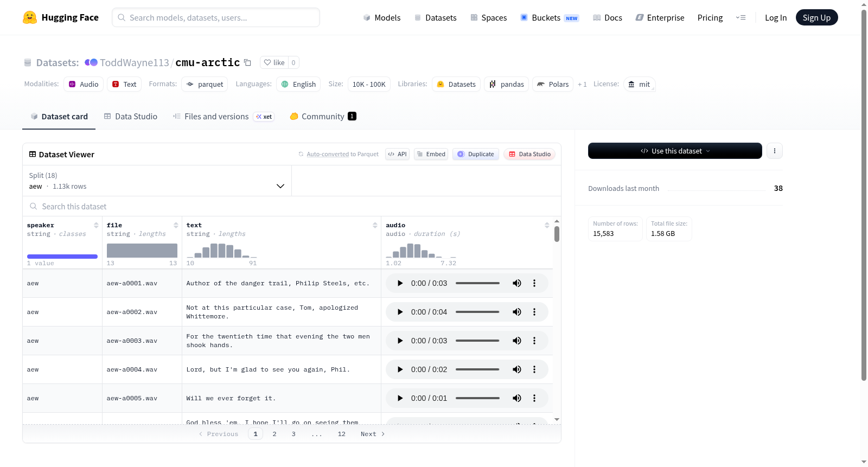Open Enterprise in the top navigation
The width and height of the screenshot is (868, 467).
660,17
